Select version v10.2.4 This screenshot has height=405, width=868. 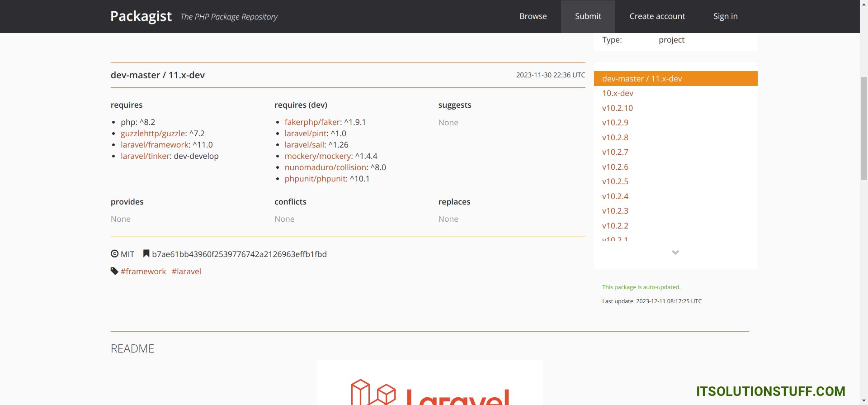tap(615, 196)
